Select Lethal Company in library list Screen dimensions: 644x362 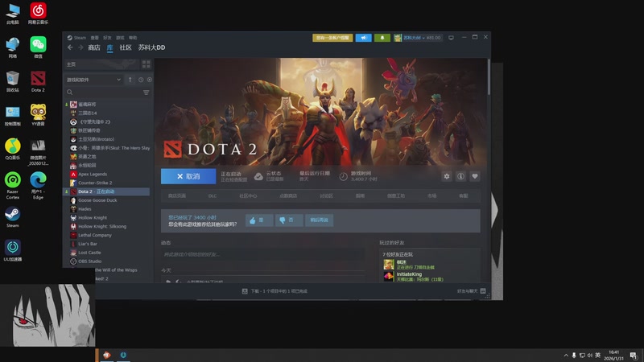95,235
